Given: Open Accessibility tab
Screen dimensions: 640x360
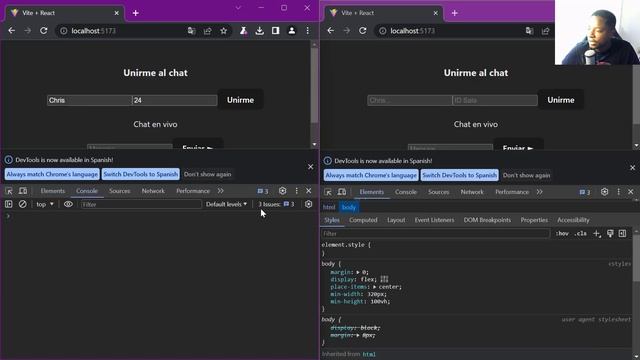Looking at the screenshot, I should (x=573, y=220).
